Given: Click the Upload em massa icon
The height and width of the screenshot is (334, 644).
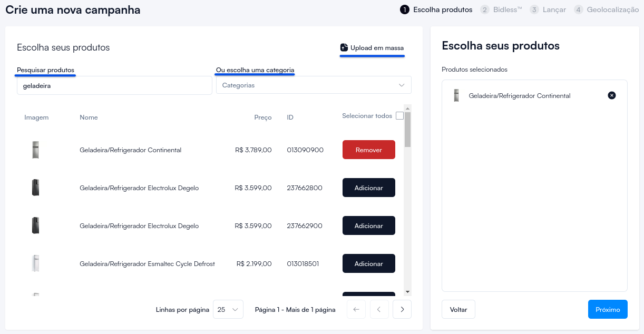Looking at the screenshot, I should (344, 47).
